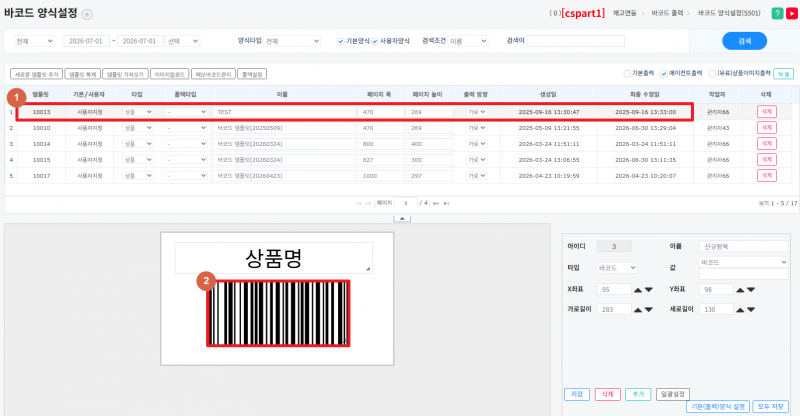Click the 저장 button in the properties panel

577,394
